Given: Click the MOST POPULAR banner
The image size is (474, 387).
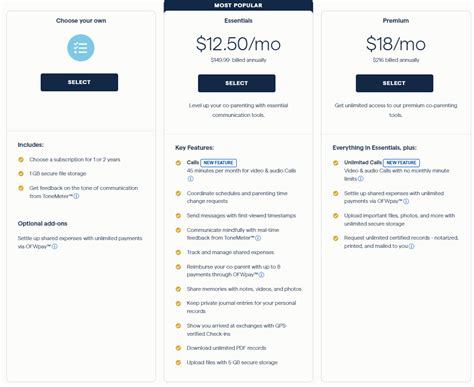Looking at the screenshot, I should [x=238, y=6].
